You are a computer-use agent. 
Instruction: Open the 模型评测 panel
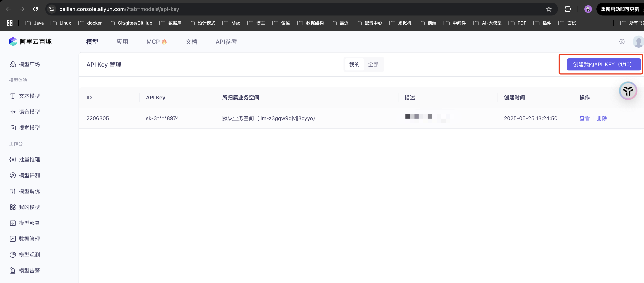pos(29,175)
